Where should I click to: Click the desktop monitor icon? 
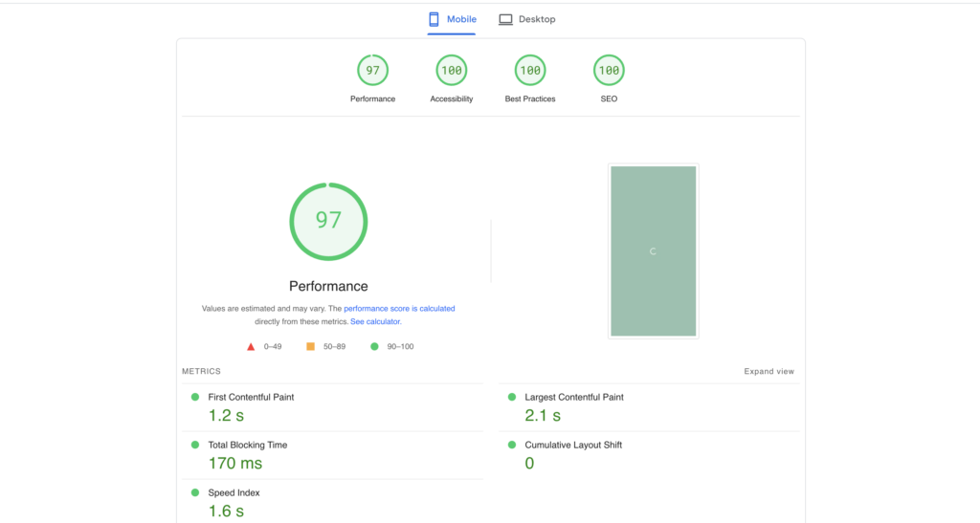point(505,19)
